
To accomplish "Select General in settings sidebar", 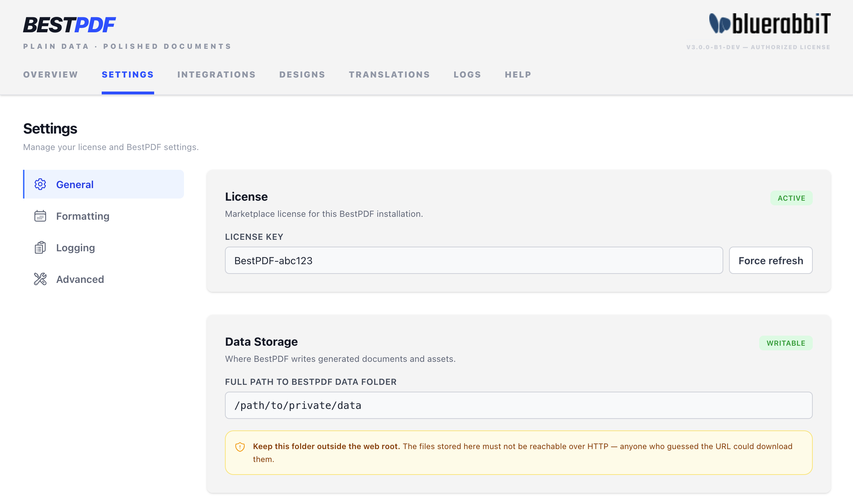I will [103, 184].
